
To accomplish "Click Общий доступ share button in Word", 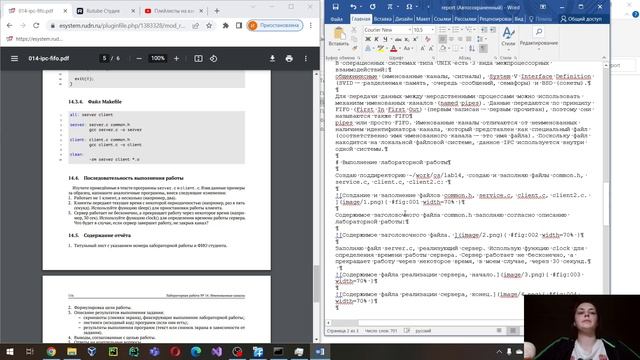I will [x=581, y=19].
